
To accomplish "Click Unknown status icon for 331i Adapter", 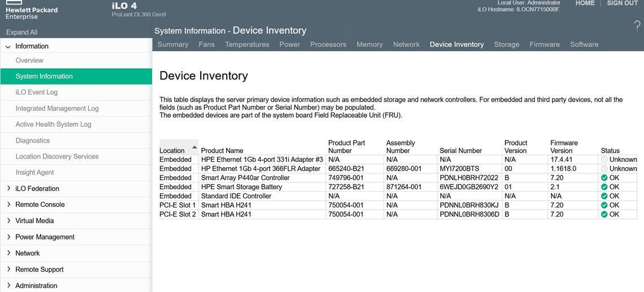I will point(605,160).
